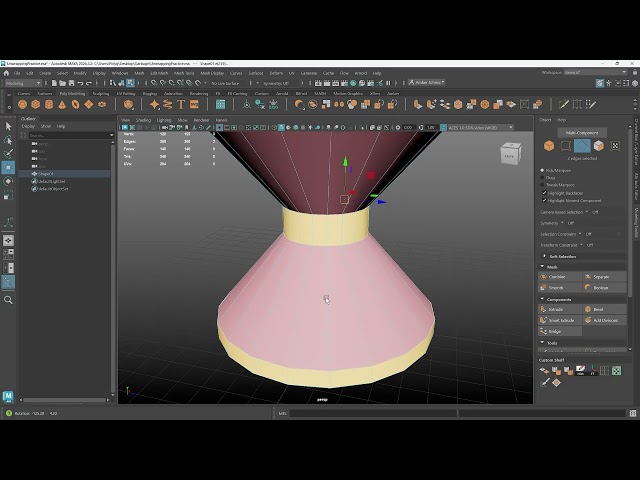This screenshot has width=640, height=480.
Task: Click the undo arrow icon
Action: point(80,83)
